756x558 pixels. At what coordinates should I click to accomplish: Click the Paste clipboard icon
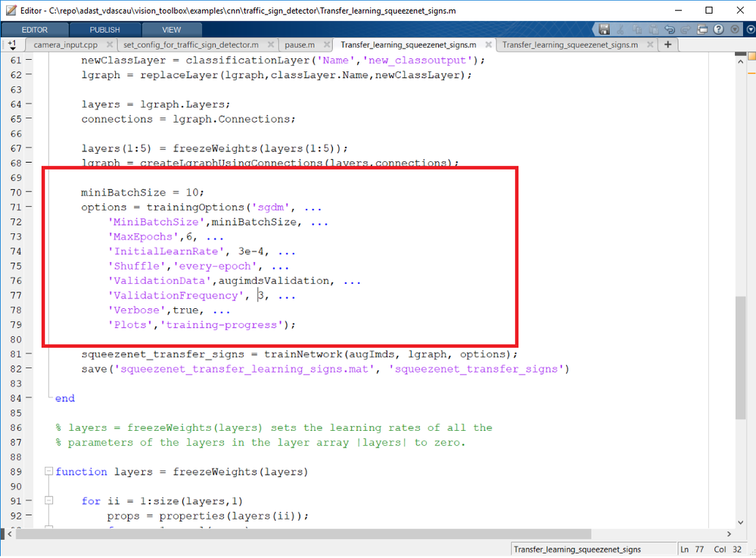tap(653, 30)
